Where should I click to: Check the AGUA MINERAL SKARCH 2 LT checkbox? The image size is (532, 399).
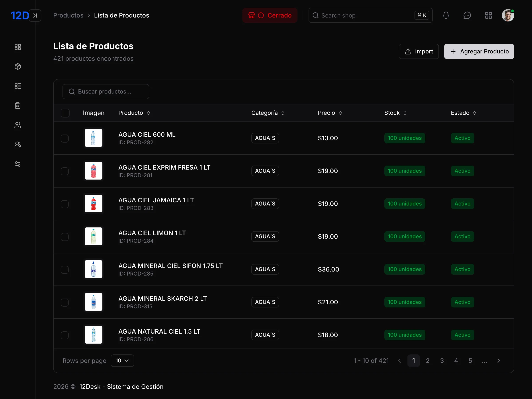coord(65,302)
